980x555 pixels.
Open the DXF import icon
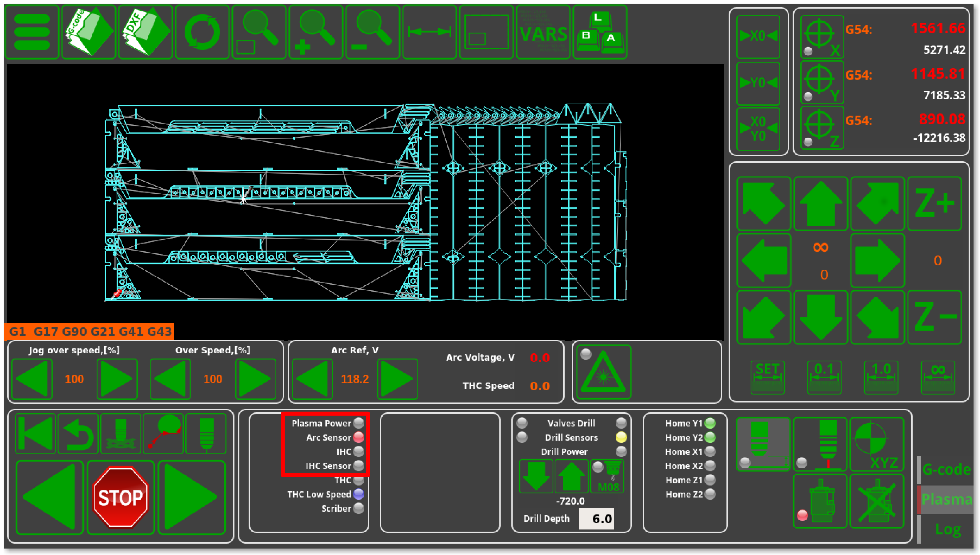145,32
